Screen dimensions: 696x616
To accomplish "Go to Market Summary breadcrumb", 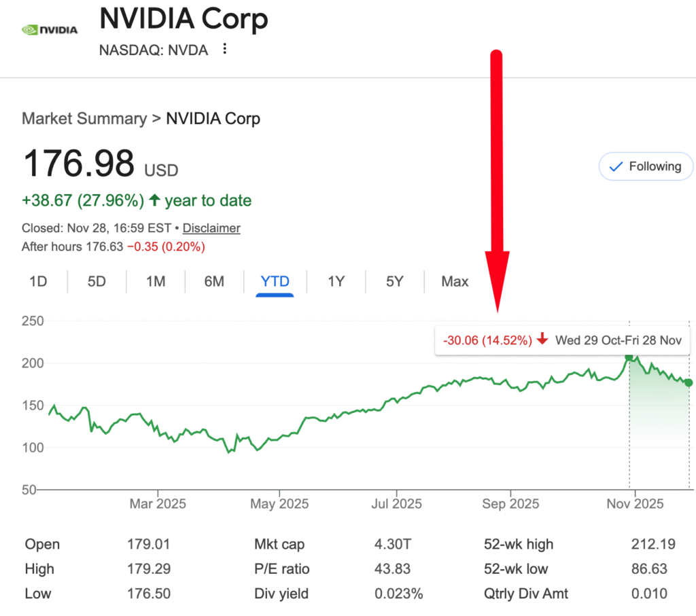I will pos(84,119).
